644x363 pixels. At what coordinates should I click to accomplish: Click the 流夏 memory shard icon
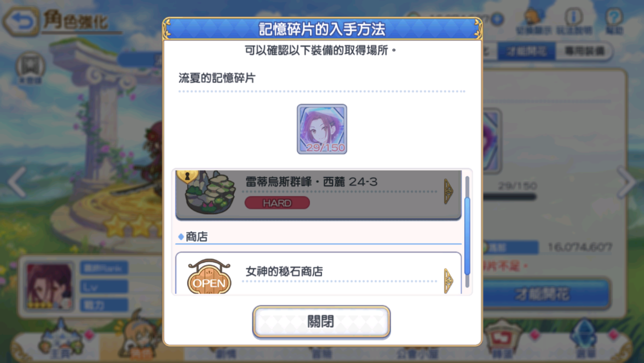click(322, 129)
